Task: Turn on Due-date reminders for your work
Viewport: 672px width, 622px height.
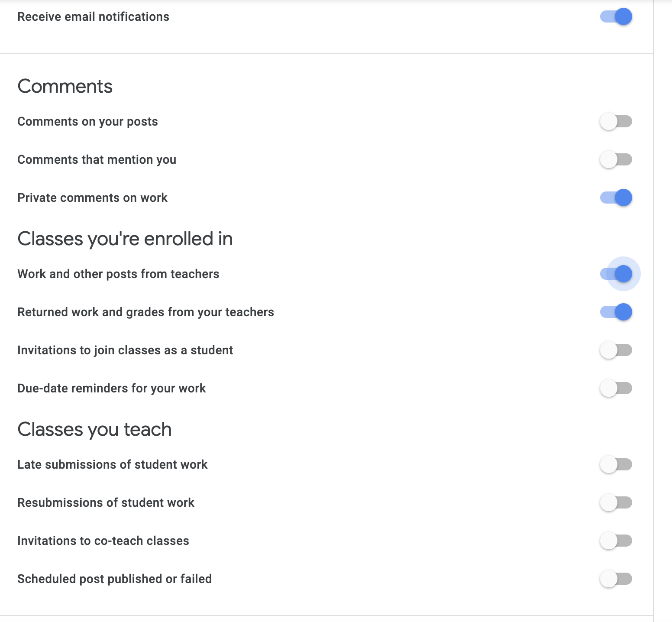Action: tap(616, 388)
